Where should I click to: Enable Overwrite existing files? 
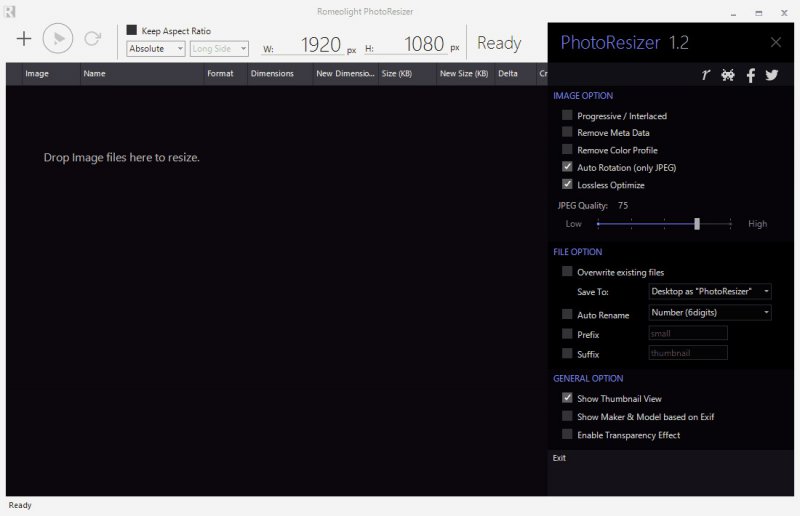567,272
